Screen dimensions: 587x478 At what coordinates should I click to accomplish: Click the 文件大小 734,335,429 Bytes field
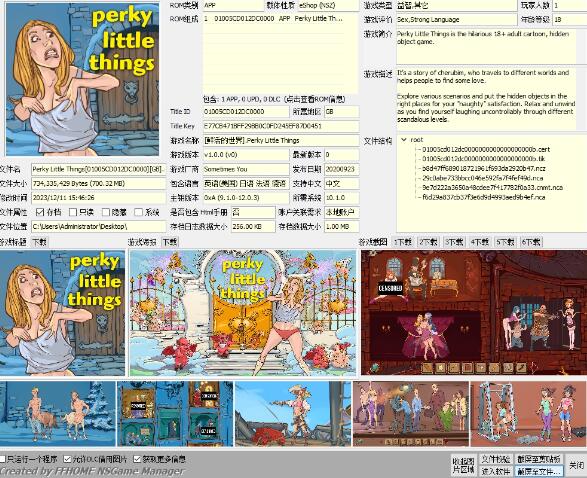pyautogui.click(x=98, y=183)
